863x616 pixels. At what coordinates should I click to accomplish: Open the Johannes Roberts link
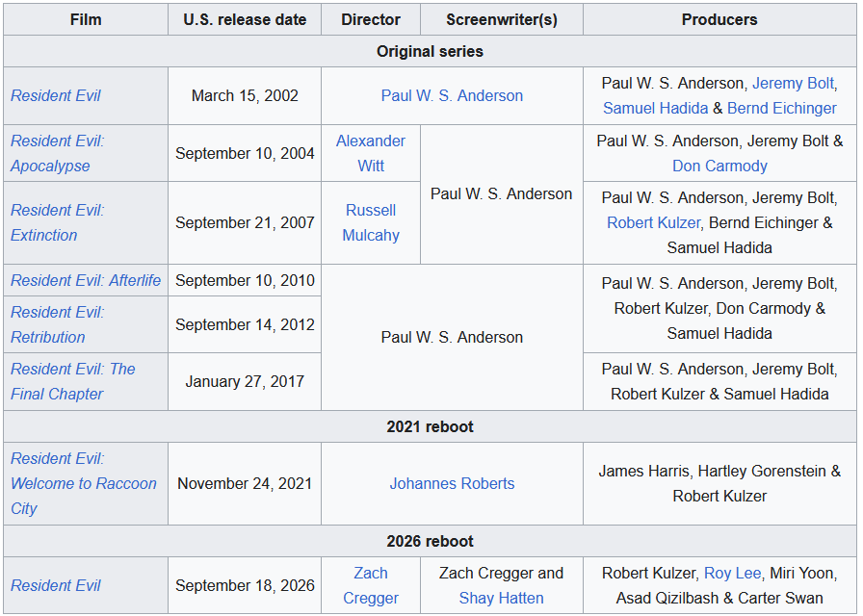[x=452, y=483]
